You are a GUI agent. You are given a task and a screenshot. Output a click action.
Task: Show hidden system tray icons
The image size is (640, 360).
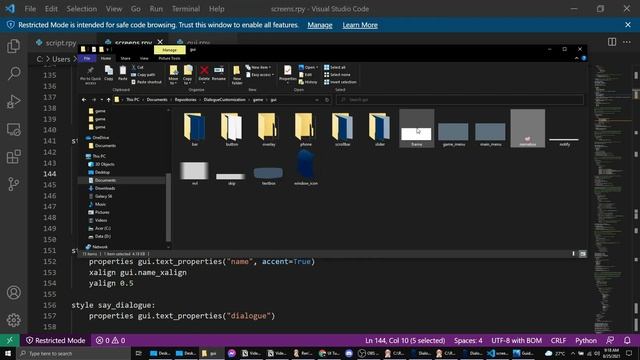pos(573,353)
